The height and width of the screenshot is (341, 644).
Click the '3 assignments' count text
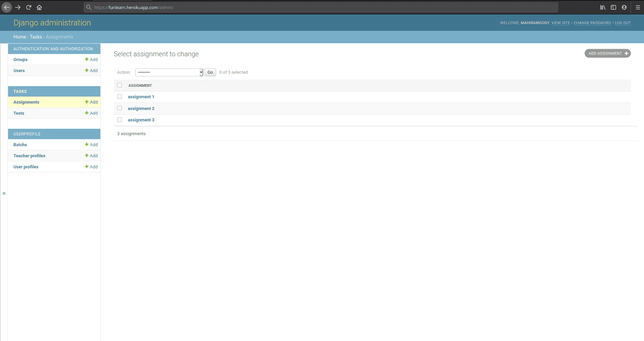tap(131, 134)
